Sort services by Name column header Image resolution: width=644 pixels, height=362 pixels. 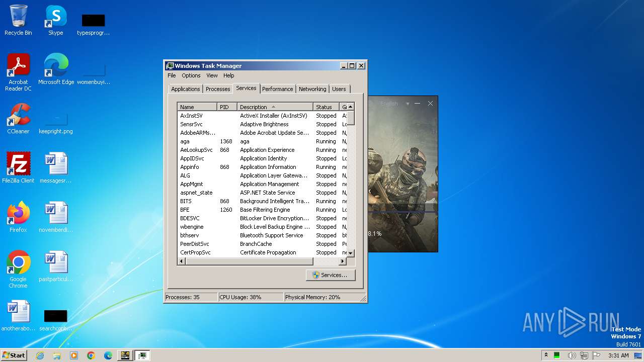pos(197,107)
